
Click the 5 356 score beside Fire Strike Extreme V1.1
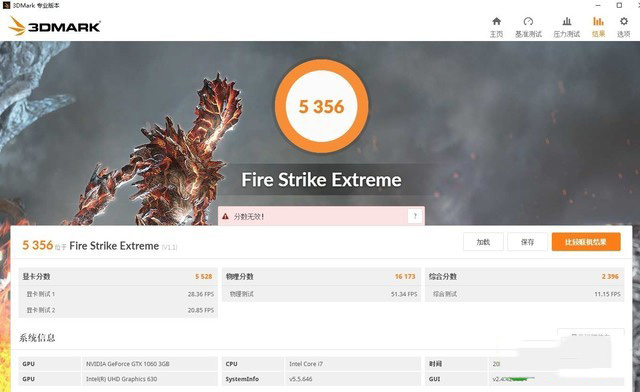(x=38, y=245)
